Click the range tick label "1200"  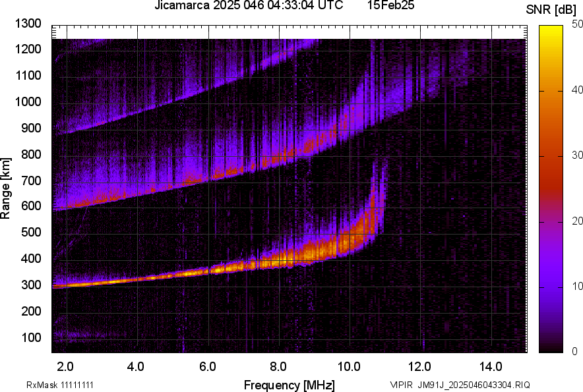point(28,49)
